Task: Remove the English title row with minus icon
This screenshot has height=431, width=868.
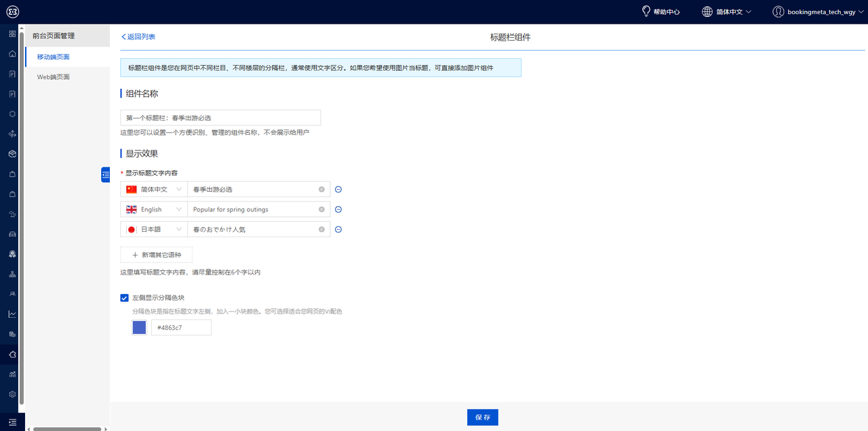Action: pos(338,209)
